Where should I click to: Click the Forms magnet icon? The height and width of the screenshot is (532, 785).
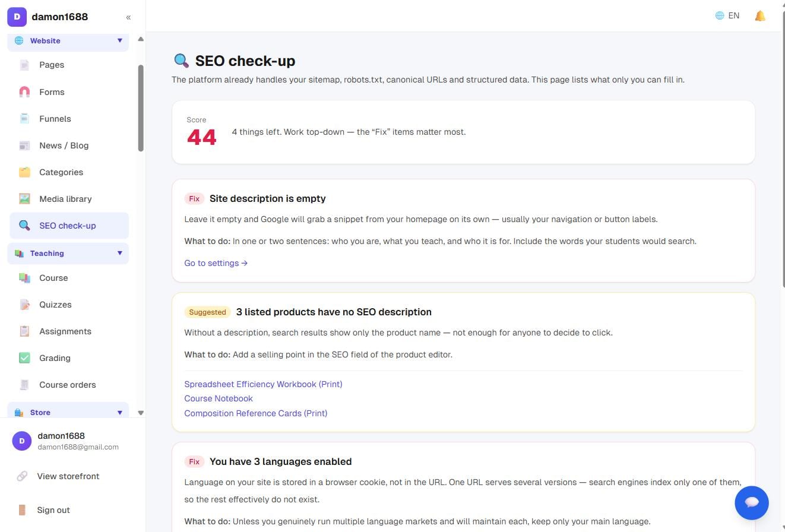(x=24, y=92)
